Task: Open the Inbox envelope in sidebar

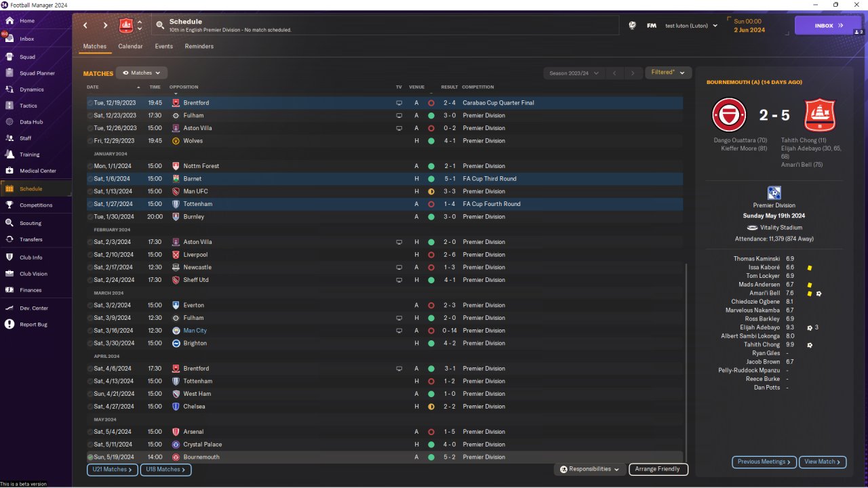Action: point(9,39)
